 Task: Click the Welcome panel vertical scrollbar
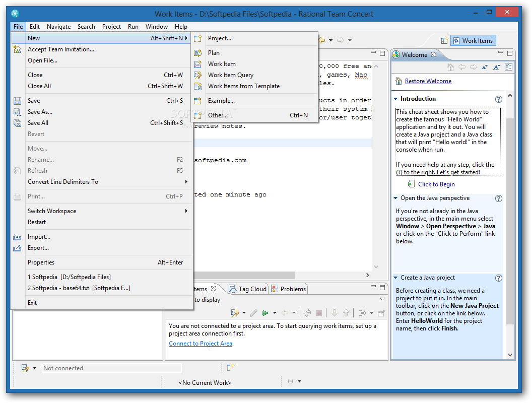click(510, 221)
